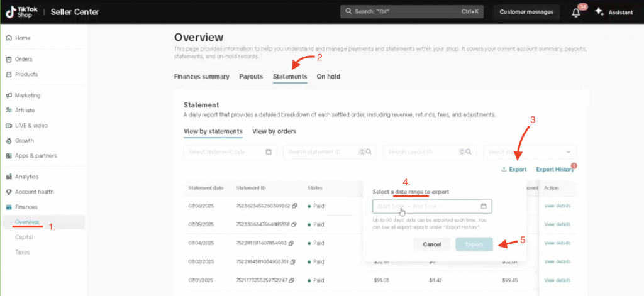Click calendar icon in date range picker
Image resolution: width=644 pixels, height=296 pixels.
483,206
